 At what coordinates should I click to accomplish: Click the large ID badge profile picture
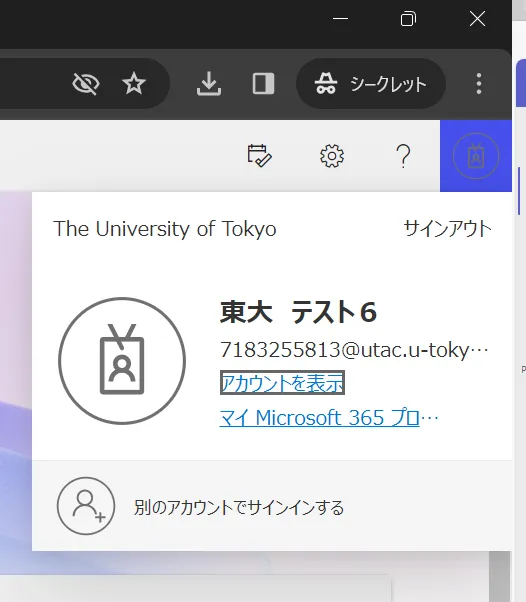(x=122, y=361)
